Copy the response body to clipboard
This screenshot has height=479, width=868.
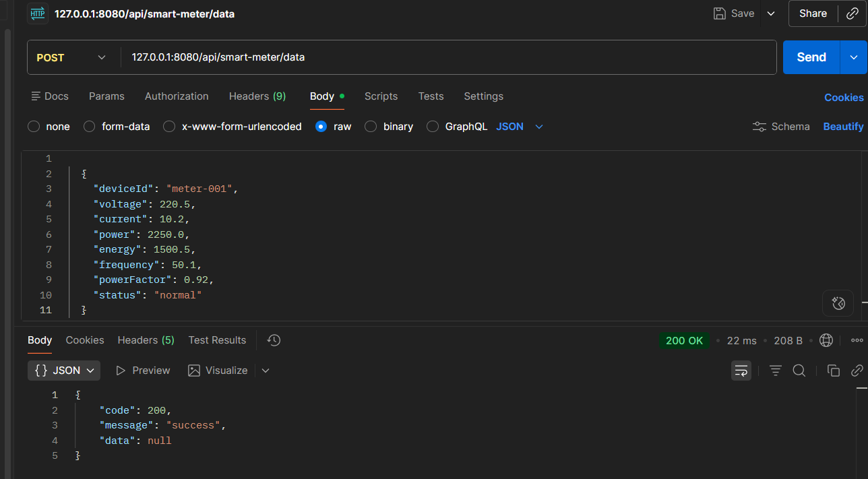[x=834, y=371]
